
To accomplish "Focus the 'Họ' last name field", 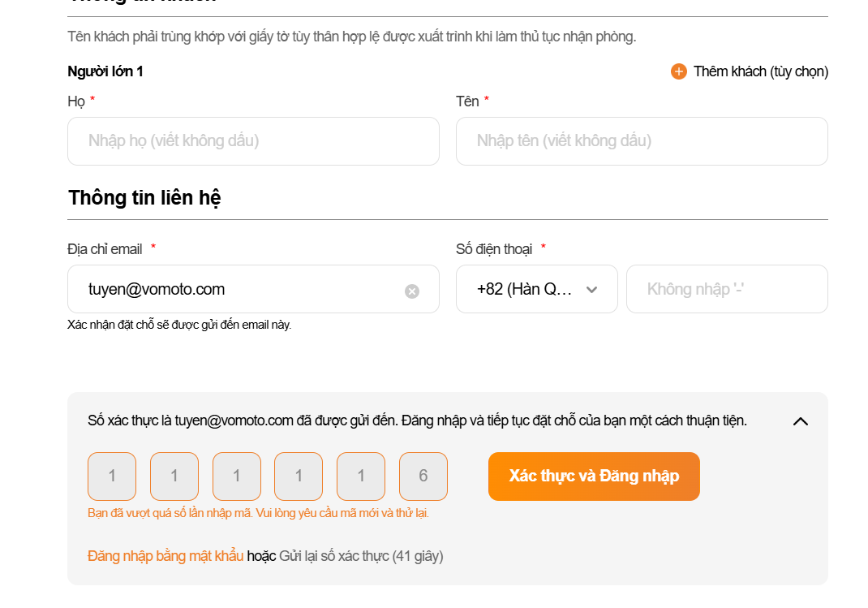I will pos(253,141).
